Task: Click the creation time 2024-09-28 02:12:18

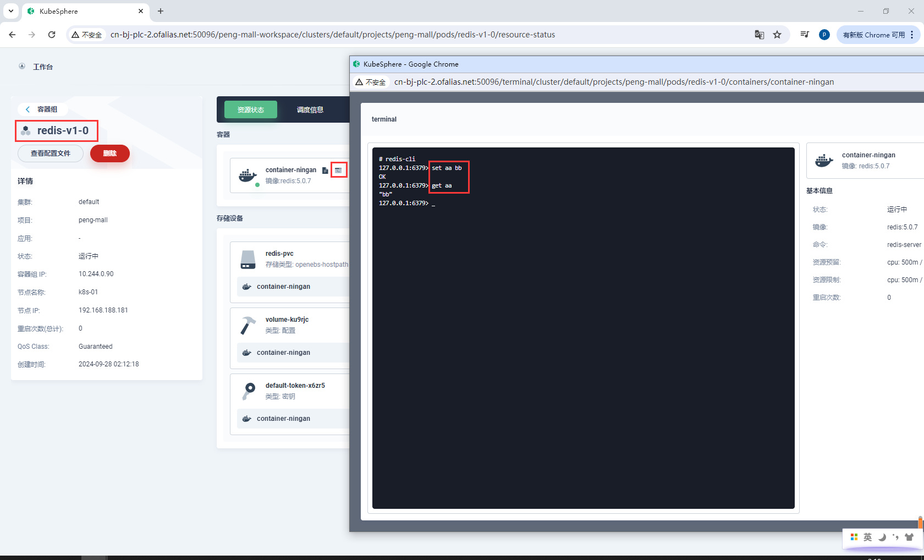Action: (109, 364)
